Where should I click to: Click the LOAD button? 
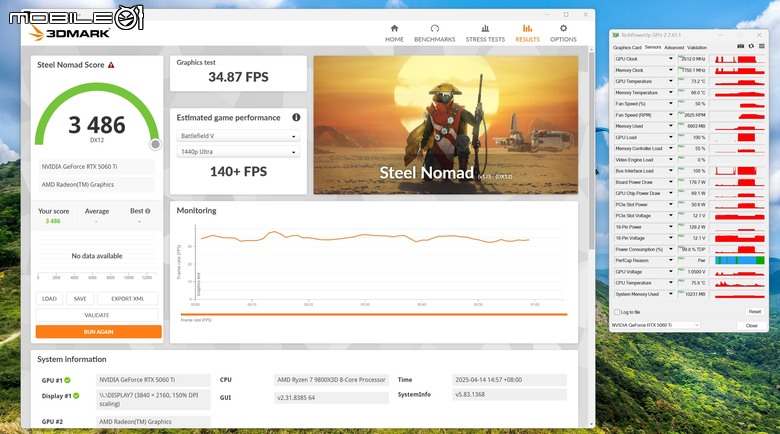[49, 299]
